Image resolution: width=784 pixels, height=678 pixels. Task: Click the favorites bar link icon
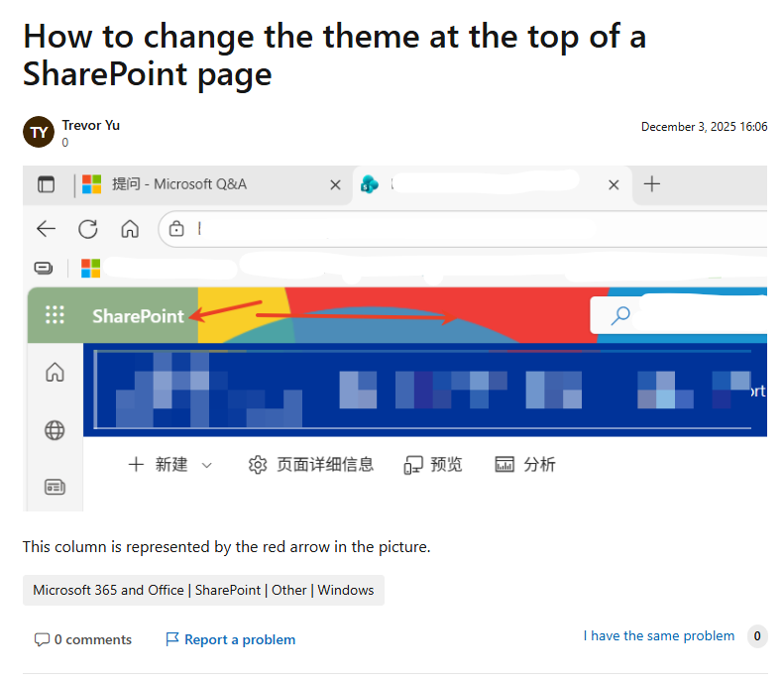tap(44, 268)
